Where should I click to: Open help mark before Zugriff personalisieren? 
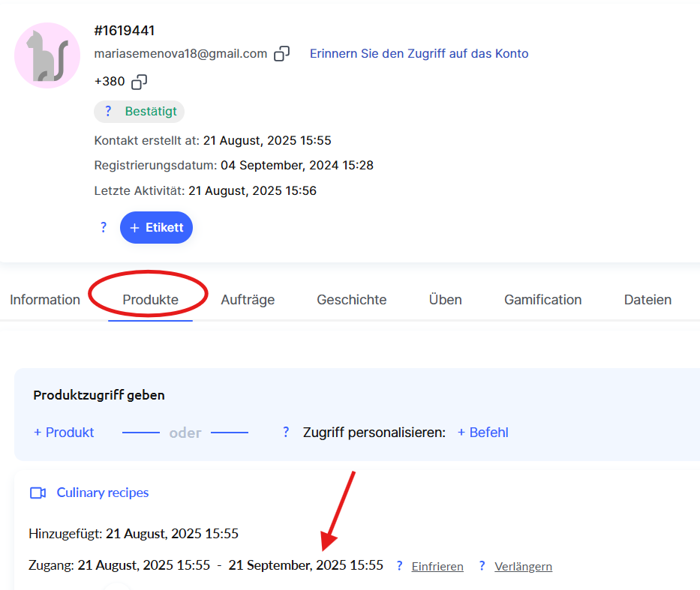point(286,432)
